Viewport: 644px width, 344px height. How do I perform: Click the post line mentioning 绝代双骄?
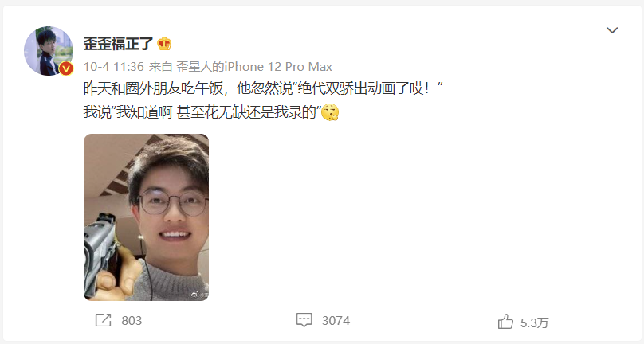pyautogui.click(x=263, y=88)
